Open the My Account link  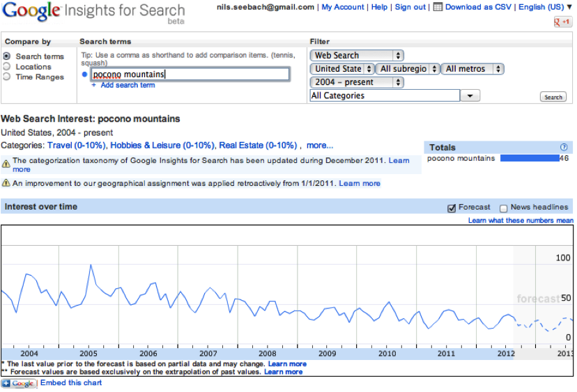[343, 7]
